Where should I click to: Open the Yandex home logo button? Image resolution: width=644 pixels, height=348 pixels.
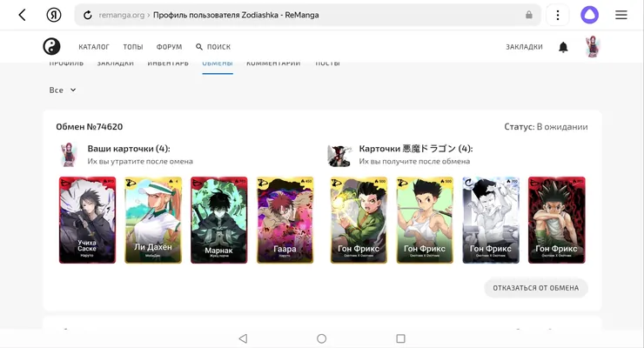[x=54, y=15]
